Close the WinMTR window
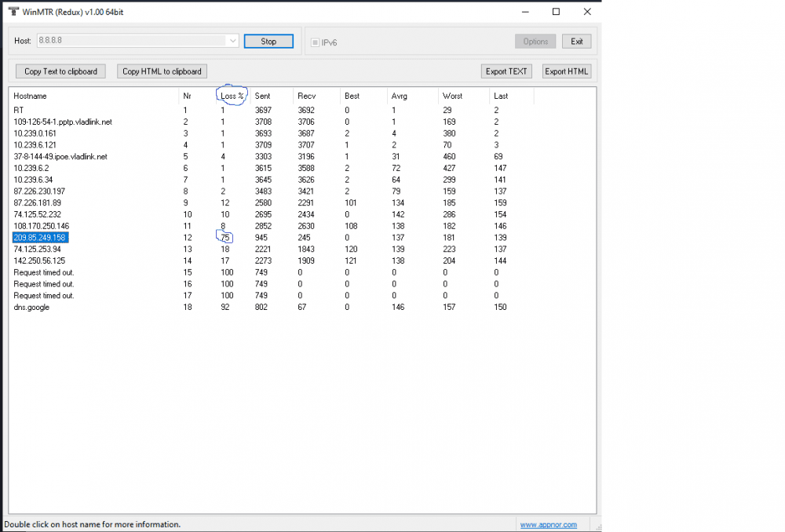This screenshot has width=785, height=532. 587,12
